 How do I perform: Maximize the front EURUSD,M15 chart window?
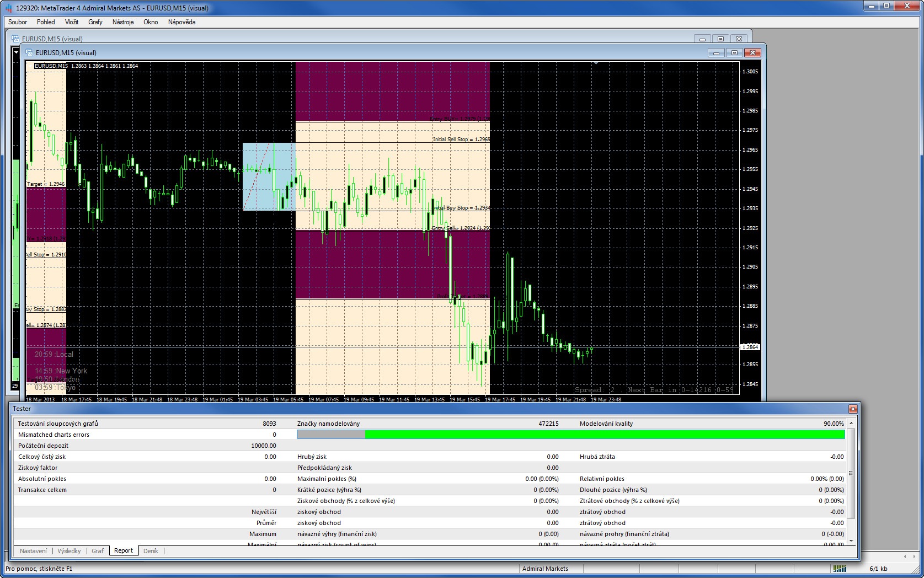[x=734, y=53]
